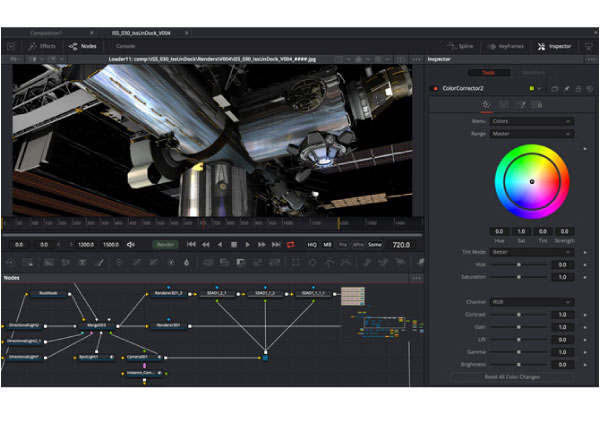The width and height of the screenshot is (600, 430).
Task: Step back one frame
Action: point(205,244)
